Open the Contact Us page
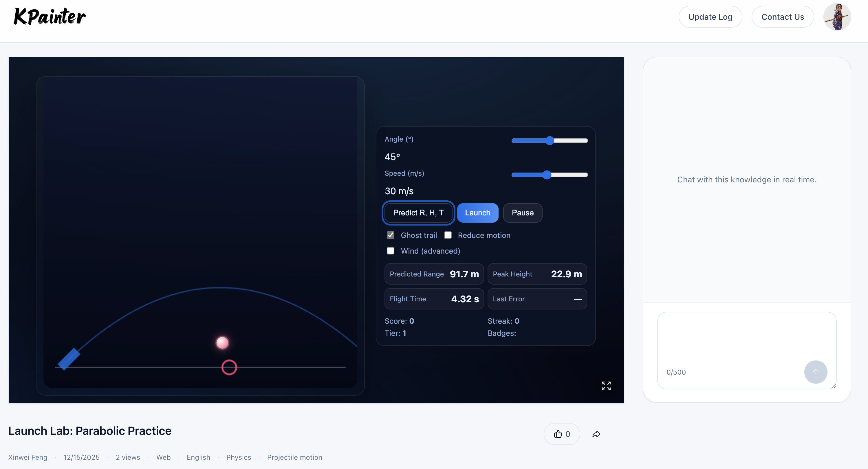 click(x=782, y=17)
